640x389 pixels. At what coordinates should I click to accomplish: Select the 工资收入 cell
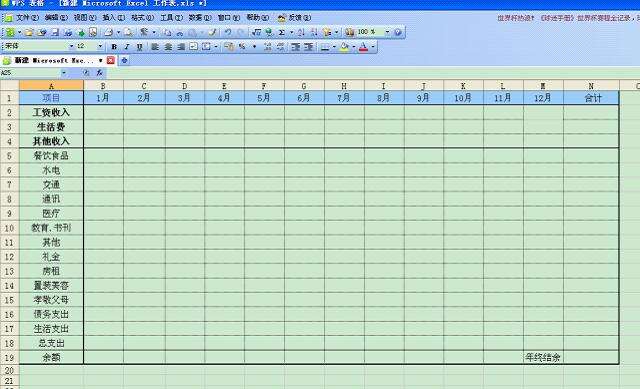coord(51,112)
